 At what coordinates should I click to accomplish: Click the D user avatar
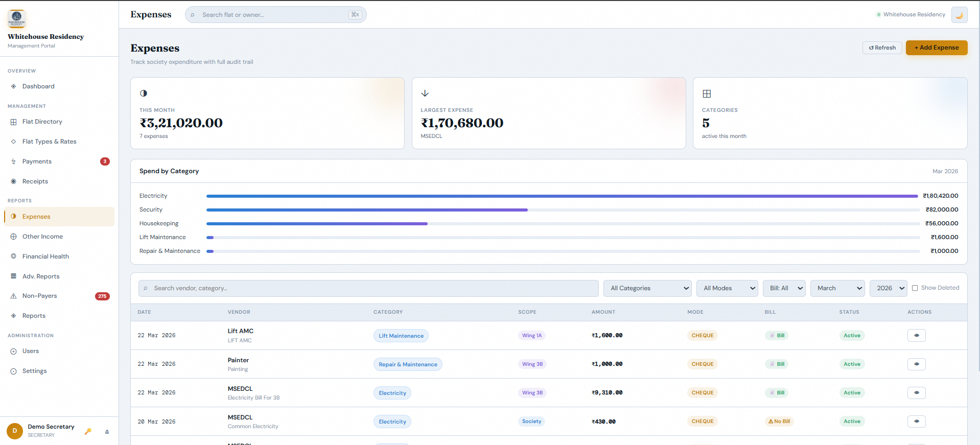[15, 431]
